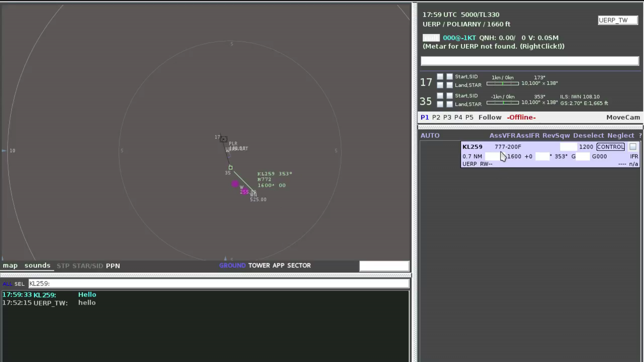The height and width of the screenshot is (362, 644).
Task: Switch radar zoom to TOWER
Action: [x=259, y=265]
